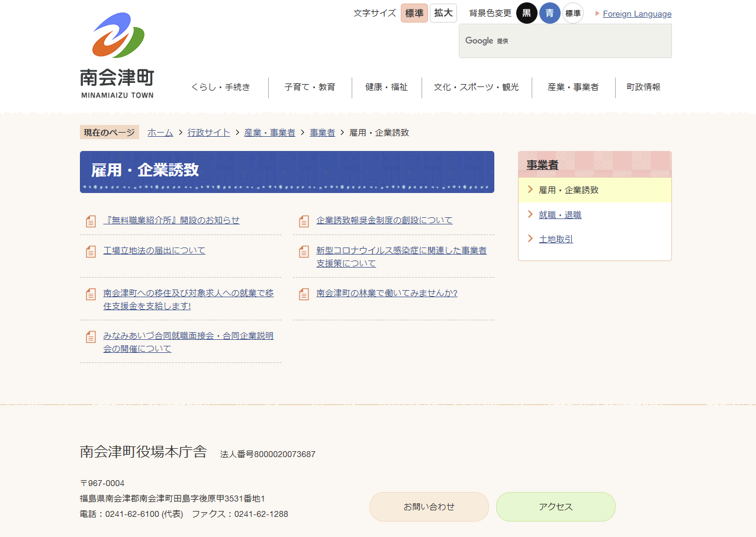Screen dimensions: 756x537
Task: Open 子育て・教育 menu
Action: click(310, 87)
